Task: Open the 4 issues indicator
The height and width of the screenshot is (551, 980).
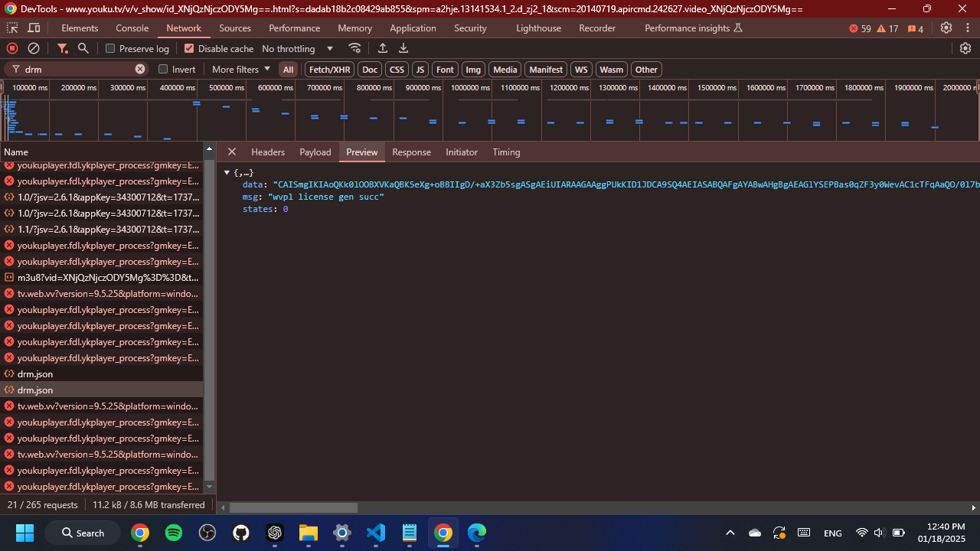Action: 915,28
